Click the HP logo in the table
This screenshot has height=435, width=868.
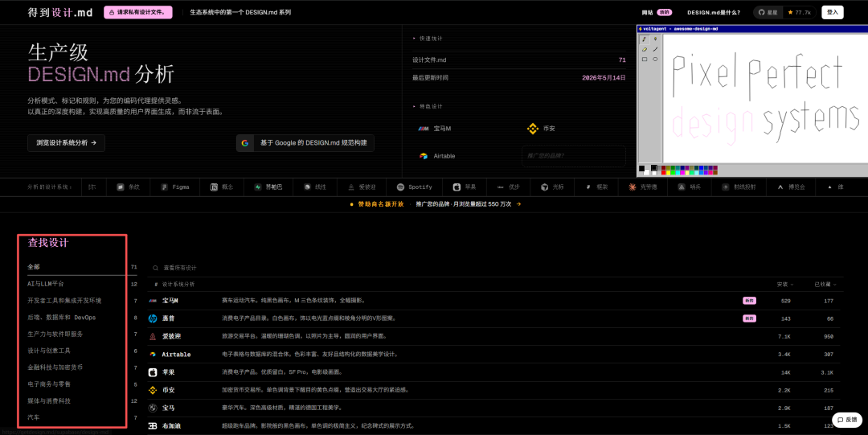153,318
